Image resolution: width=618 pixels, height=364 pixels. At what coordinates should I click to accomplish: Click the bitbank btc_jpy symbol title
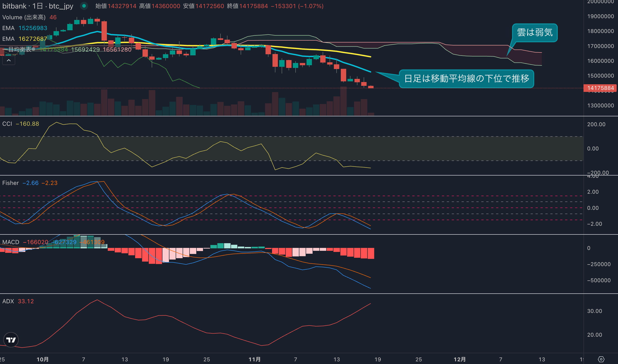[37, 6]
